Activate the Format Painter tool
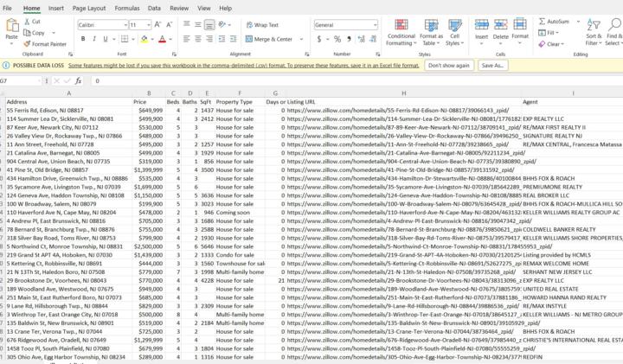623x364 pixels. (x=44, y=44)
